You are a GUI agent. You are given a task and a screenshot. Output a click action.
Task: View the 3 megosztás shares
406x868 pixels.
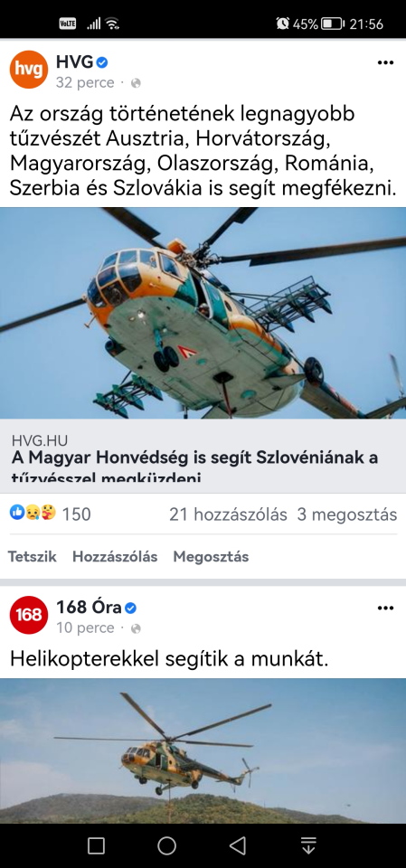click(x=347, y=514)
